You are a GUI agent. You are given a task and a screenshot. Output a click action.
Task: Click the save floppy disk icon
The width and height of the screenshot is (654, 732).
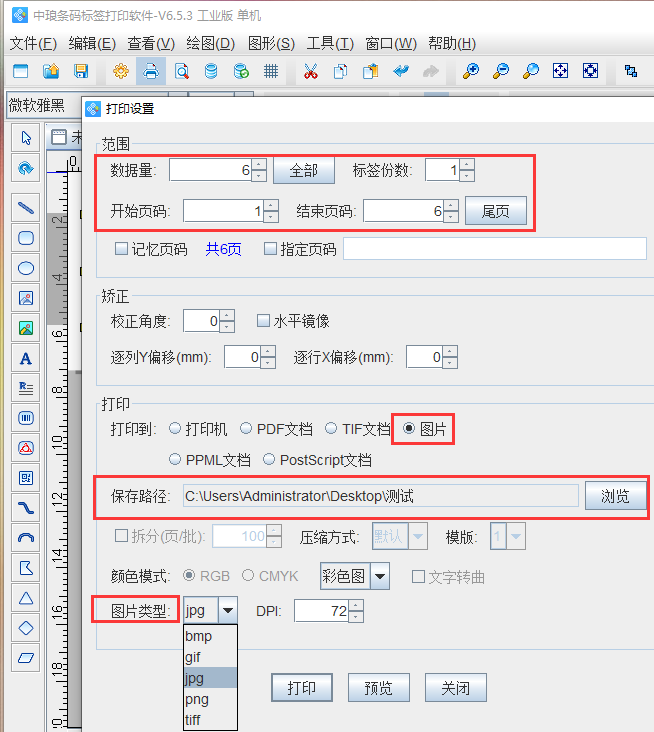click(81, 71)
